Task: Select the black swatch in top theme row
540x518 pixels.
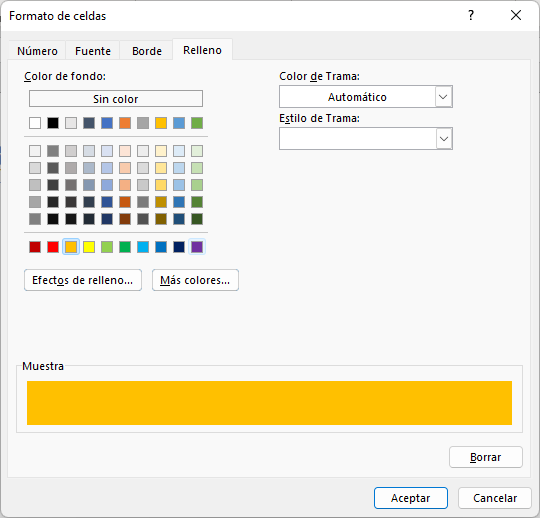Action: (53, 123)
